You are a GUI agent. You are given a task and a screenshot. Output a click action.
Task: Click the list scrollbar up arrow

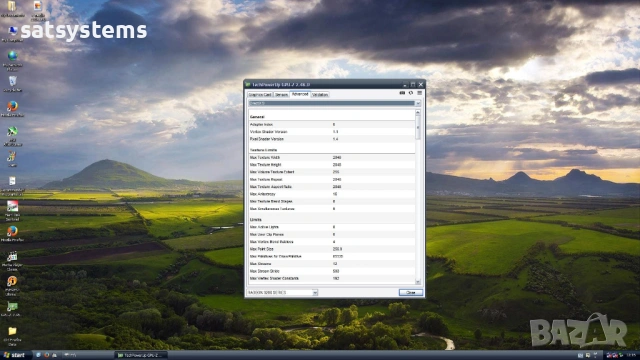pos(418,112)
